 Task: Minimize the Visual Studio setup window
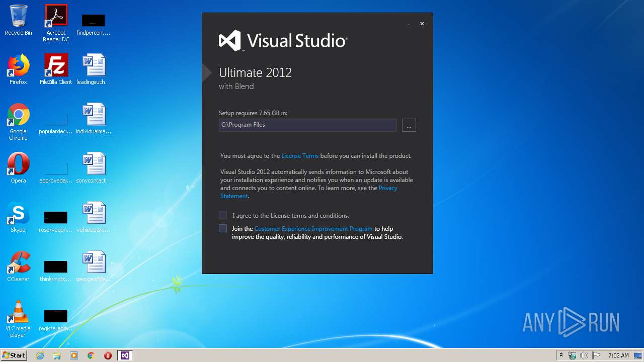click(x=409, y=24)
